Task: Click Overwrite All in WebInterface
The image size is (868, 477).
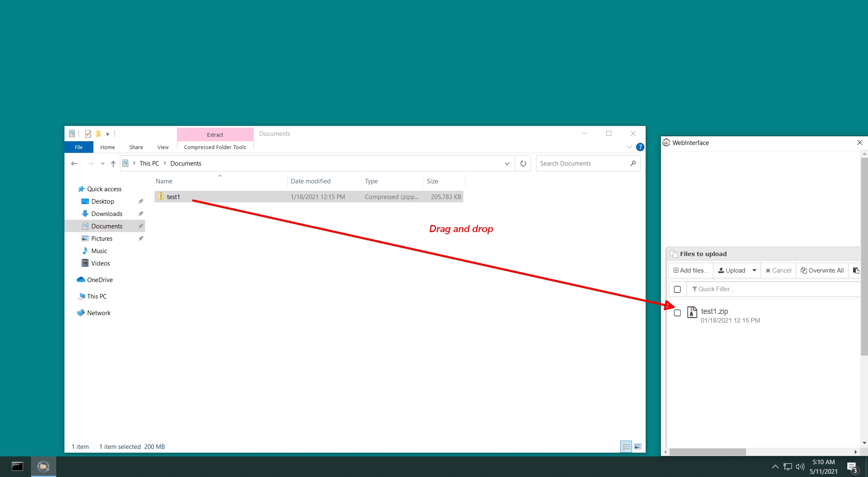Action: click(822, 271)
